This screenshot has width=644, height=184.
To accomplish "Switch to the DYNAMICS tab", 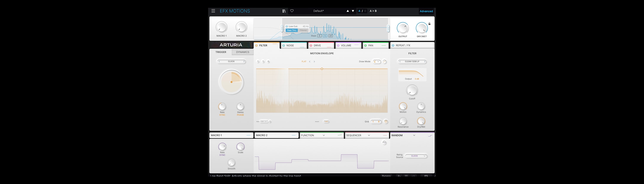I will (243, 52).
